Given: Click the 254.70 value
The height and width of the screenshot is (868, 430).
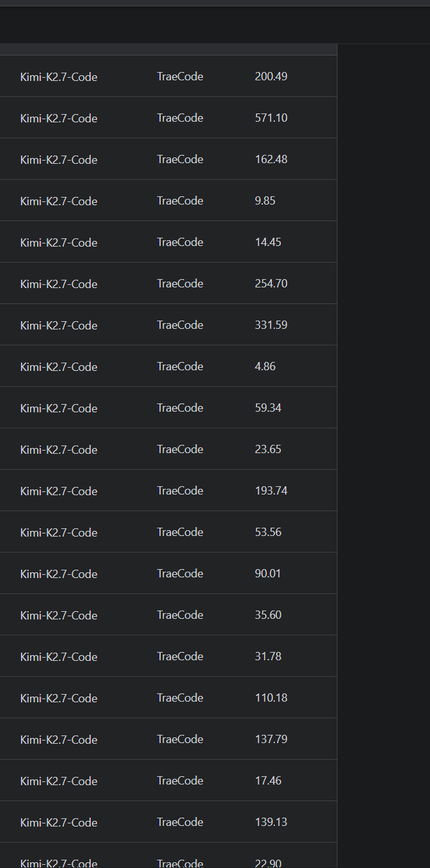Looking at the screenshot, I should (x=271, y=284).
